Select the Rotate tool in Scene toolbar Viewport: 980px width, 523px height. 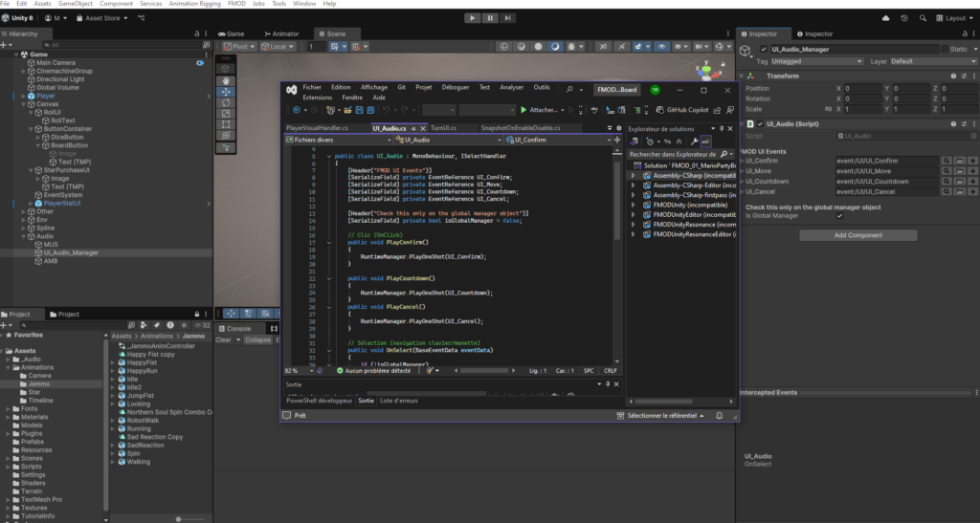[225, 102]
